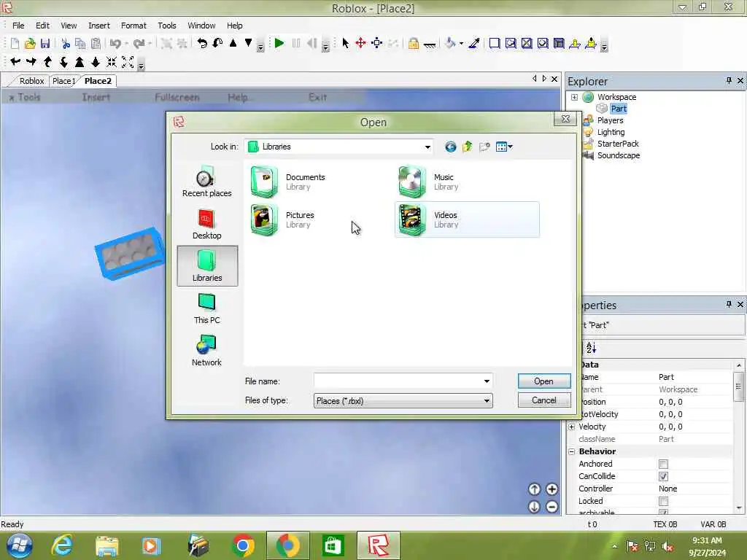747x560 pixels.
Task: Open the File name dropdown arrow
Action: tap(487, 381)
